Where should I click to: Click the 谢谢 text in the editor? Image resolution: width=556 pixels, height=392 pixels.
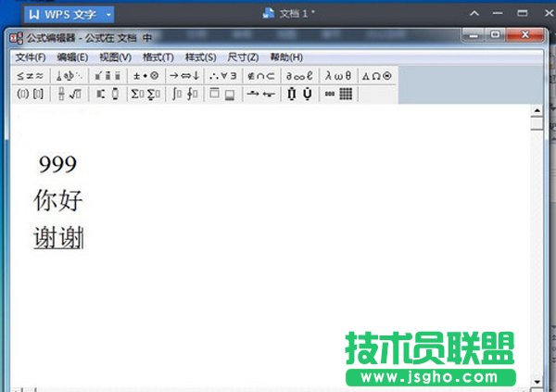click(57, 239)
